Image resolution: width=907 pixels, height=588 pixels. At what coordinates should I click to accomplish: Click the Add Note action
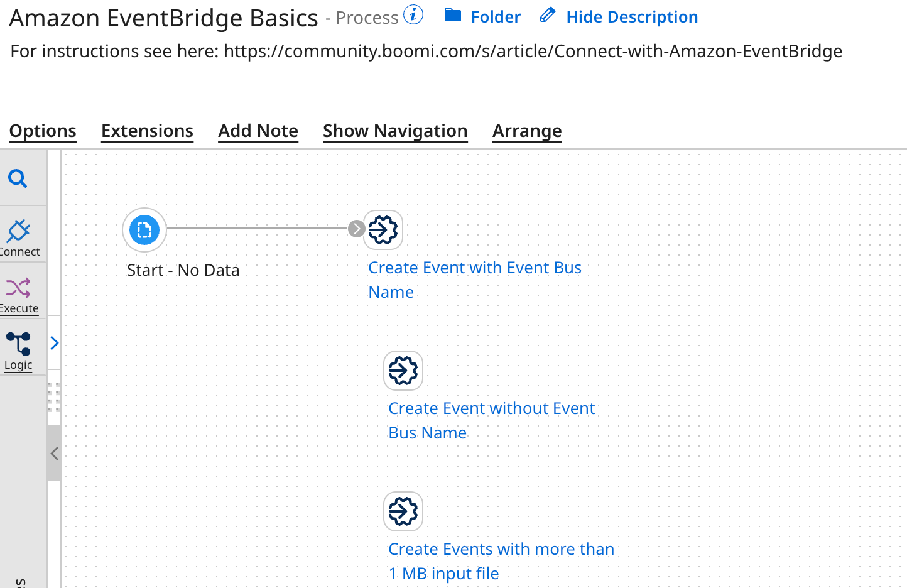pos(258,131)
